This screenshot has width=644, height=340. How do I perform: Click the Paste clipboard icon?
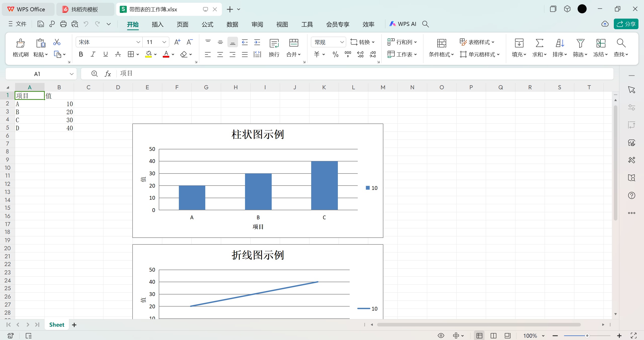[x=41, y=43]
